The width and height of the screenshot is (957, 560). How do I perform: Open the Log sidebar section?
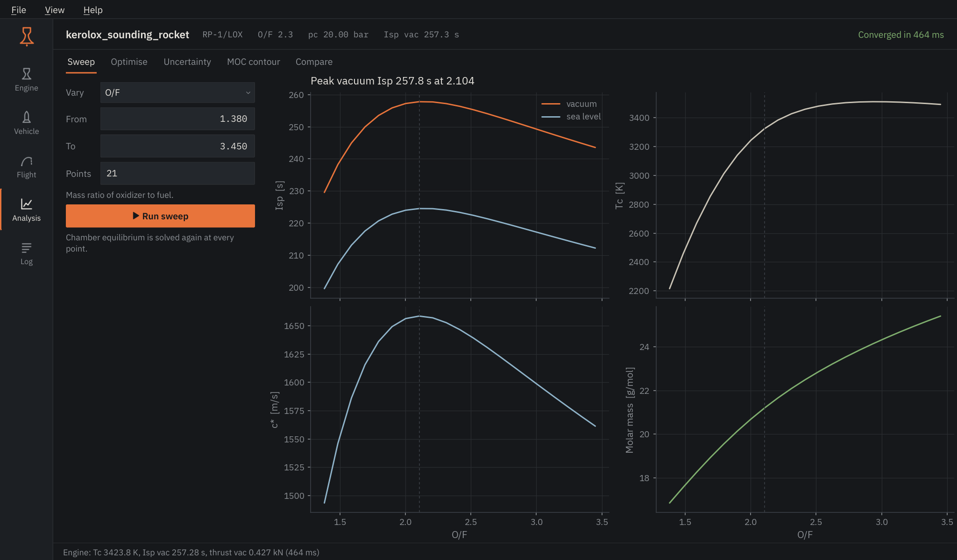tap(27, 253)
